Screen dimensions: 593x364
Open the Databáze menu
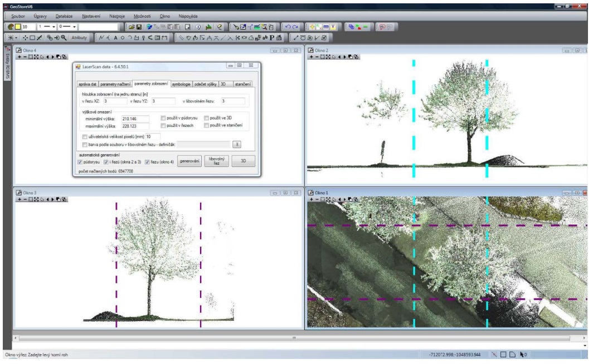64,16
